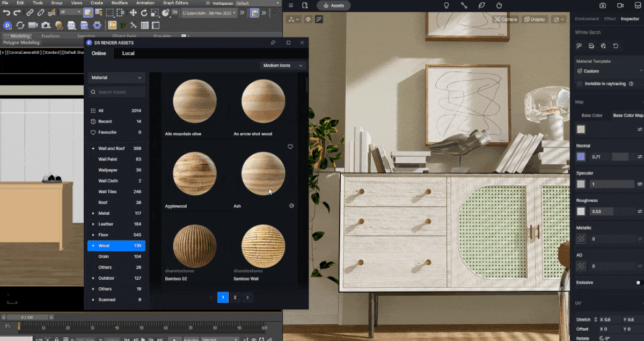Switch to the Local tab in D5 Render Assets

[x=128, y=53]
